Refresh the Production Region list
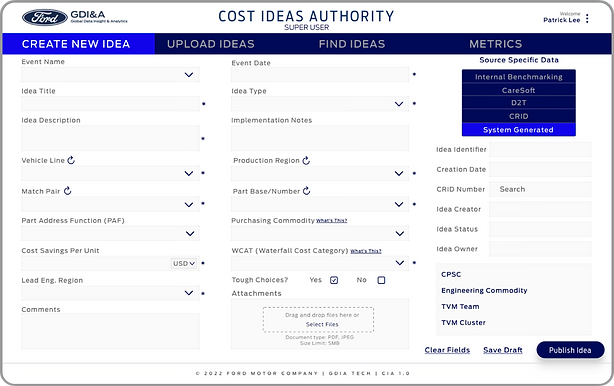Image resolution: width=614 pixels, height=386 pixels. [306, 161]
